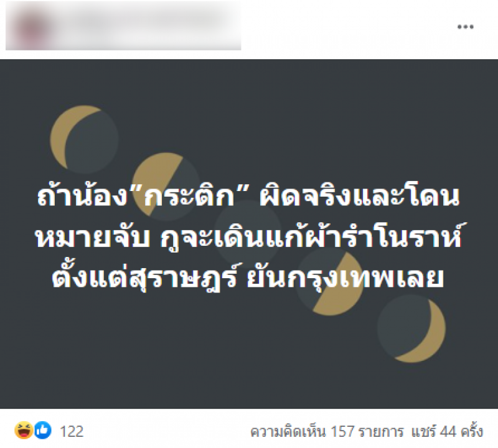
Task: Click the half moon behind กรุงเทพ text
Action: coord(330,281)
